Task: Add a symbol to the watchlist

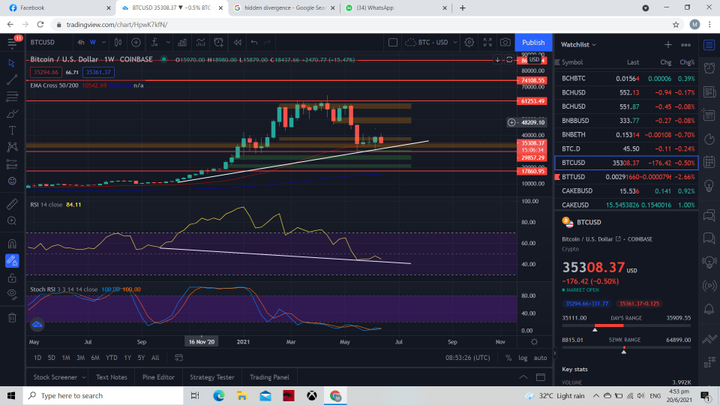Action: (668, 45)
